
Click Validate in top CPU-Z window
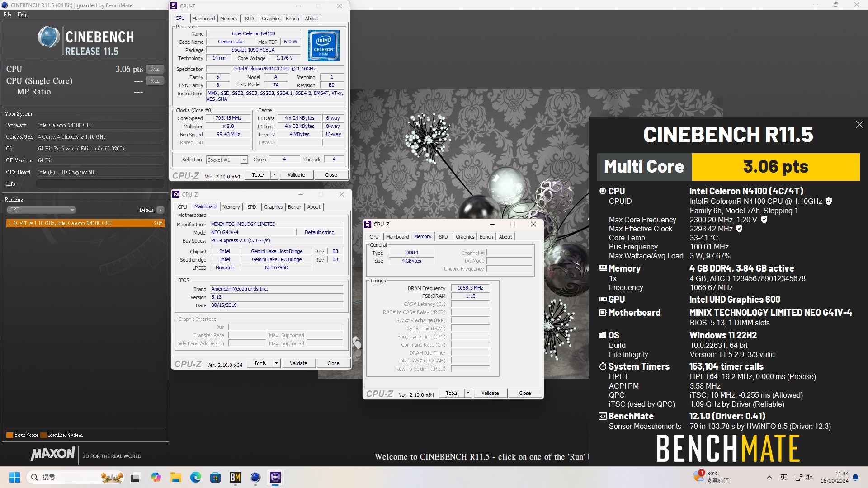[296, 175]
